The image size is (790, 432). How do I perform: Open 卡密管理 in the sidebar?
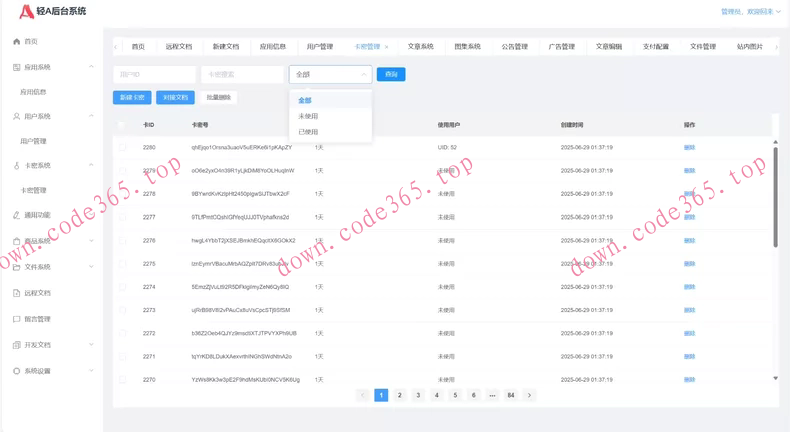33,191
